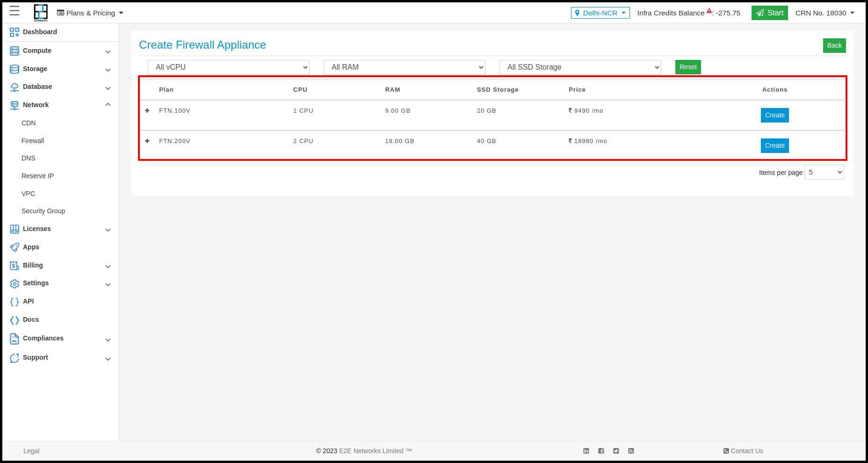Expand the Database section chevron
The height and width of the screenshot is (463, 868).
pos(108,88)
